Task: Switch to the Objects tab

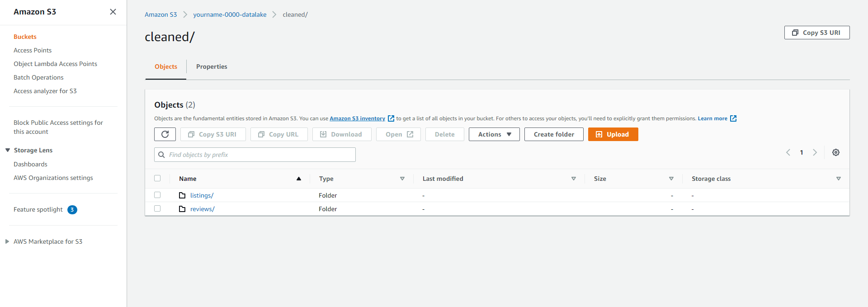Action: point(166,66)
